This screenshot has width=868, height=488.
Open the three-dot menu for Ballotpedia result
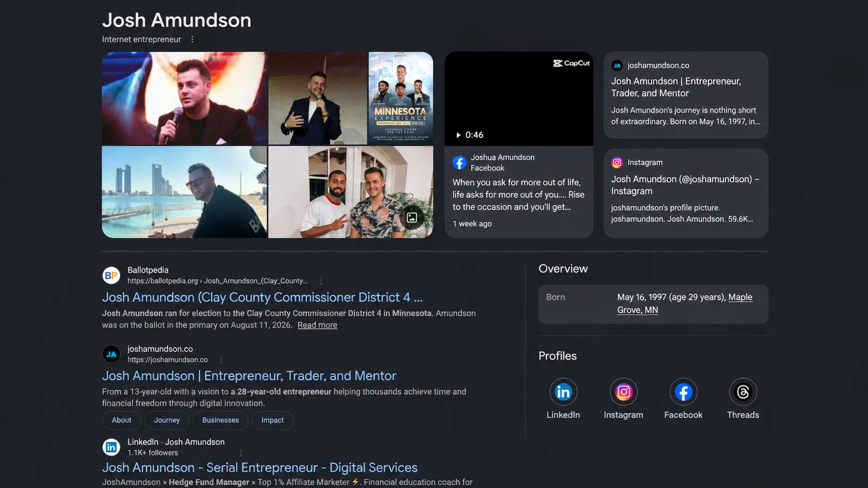(x=321, y=281)
